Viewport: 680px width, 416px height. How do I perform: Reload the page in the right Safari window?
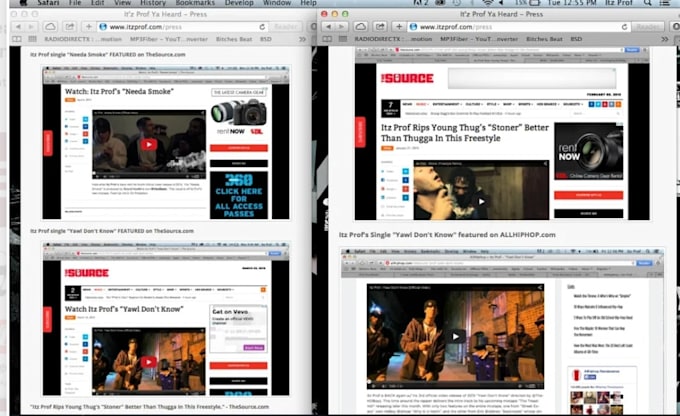pos(624,27)
